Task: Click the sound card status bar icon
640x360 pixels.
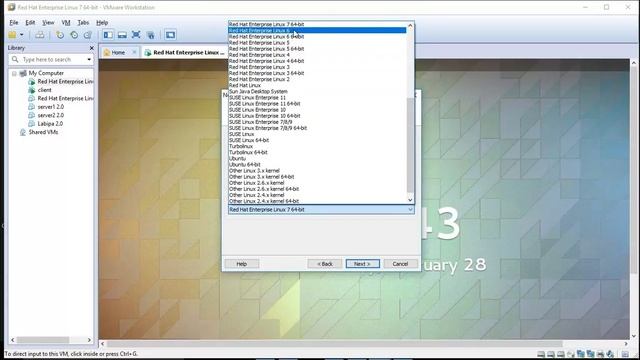Action: point(610,354)
